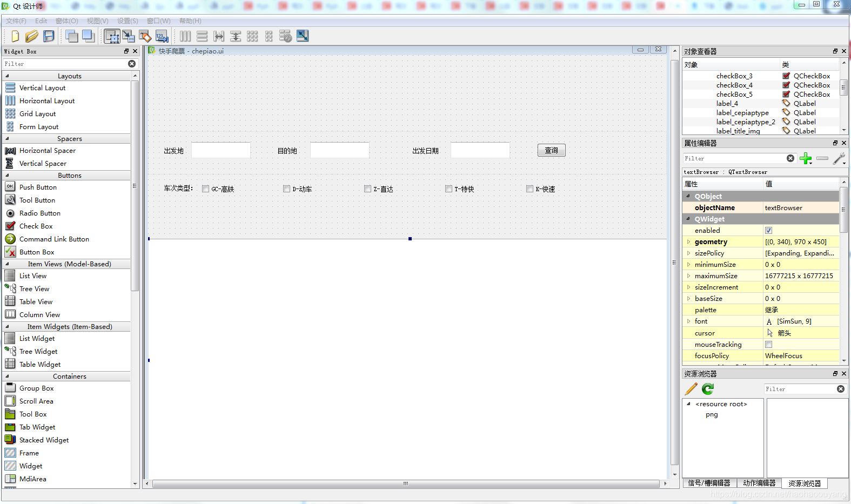
Task: Clear the property editor filter
Action: (790, 158)
